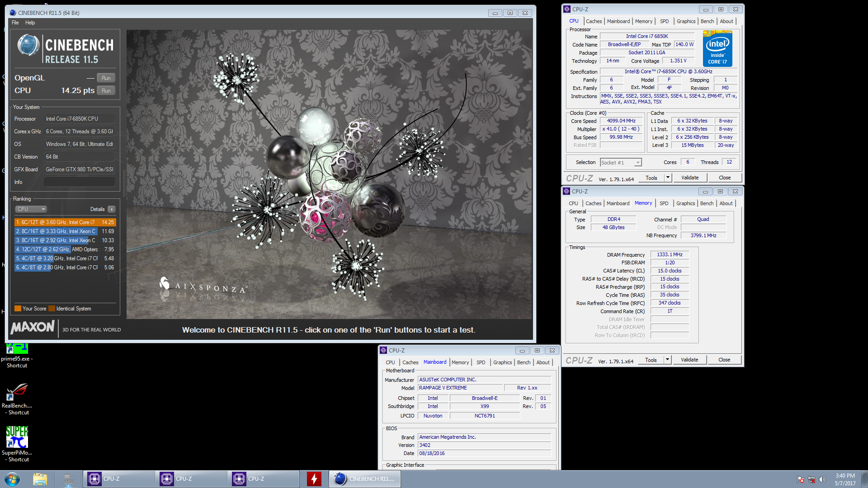Switch to CPU tab in Memory CPU-Z window

pos(573,203)
